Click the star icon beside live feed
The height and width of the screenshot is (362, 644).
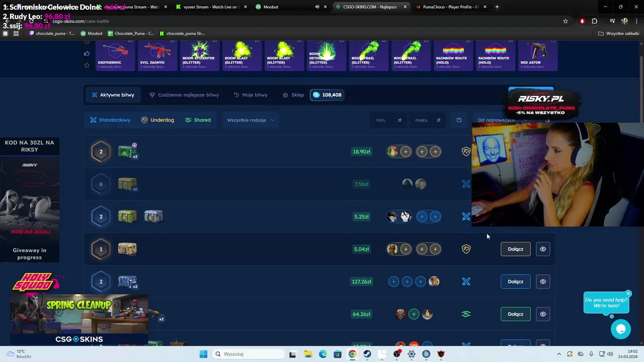[x=87, y=65]
